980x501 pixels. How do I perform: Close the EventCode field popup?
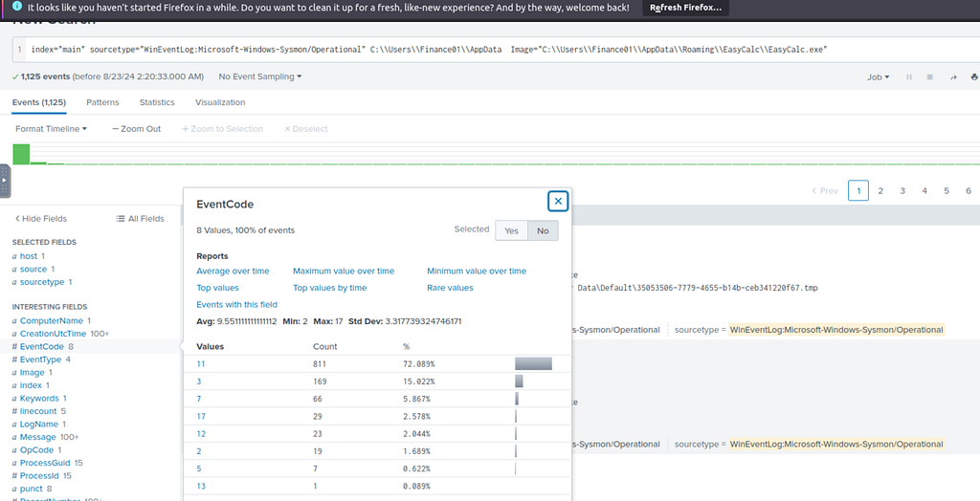tap(558, 201)
